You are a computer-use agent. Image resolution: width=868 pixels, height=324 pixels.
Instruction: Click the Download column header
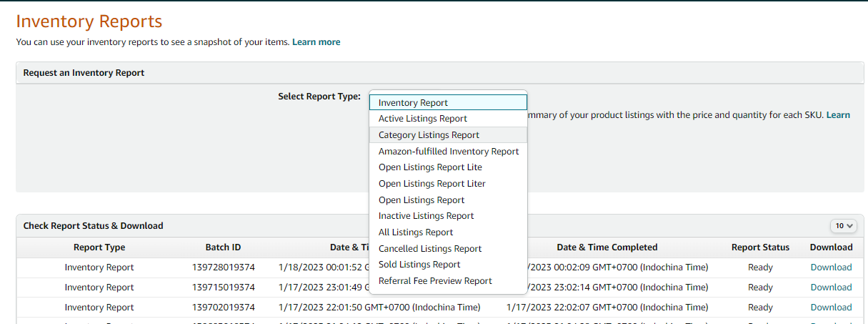click(831, 247)
